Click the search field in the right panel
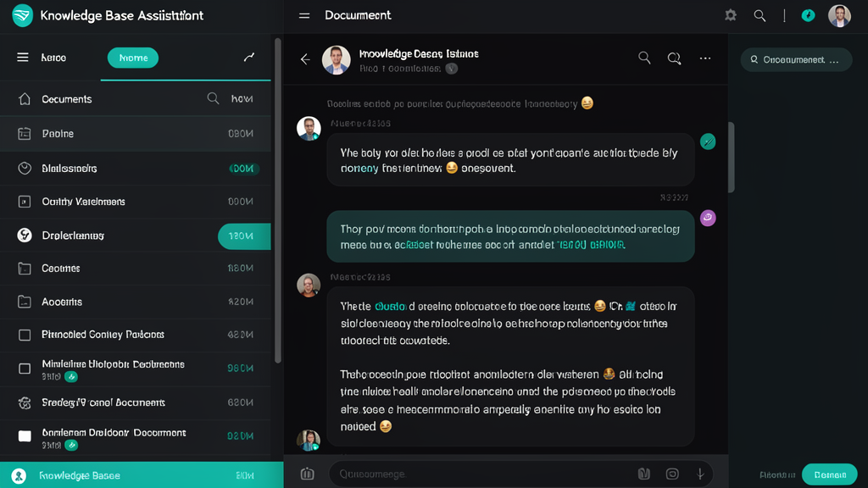868x488 pixels. point(796,60)
